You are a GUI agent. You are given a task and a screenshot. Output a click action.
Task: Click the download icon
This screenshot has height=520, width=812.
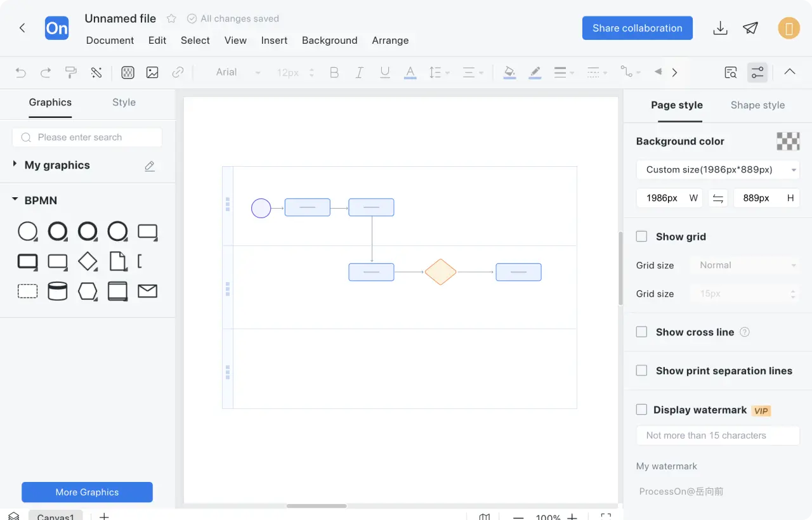tap(720, 28)
